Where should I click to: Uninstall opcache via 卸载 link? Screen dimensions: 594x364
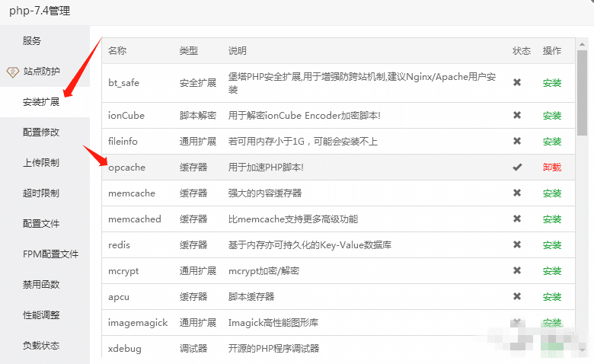coord(552,168)
